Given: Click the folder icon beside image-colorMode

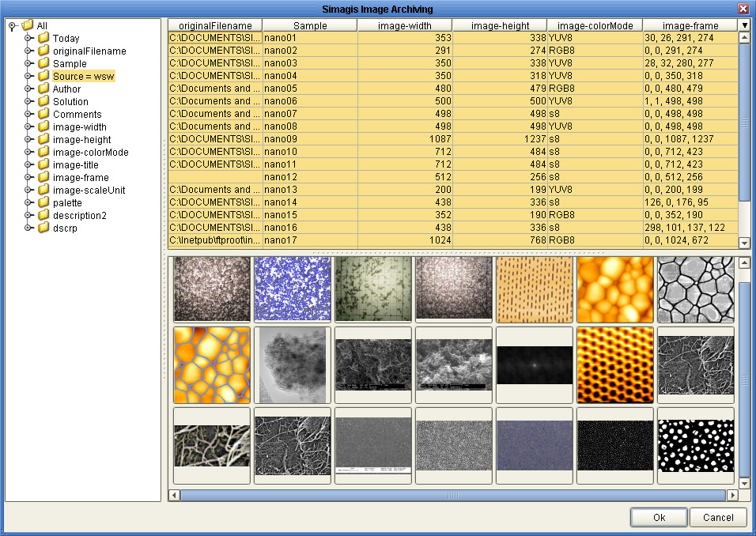Looking at the screenshot, I should tap(43, 152).
